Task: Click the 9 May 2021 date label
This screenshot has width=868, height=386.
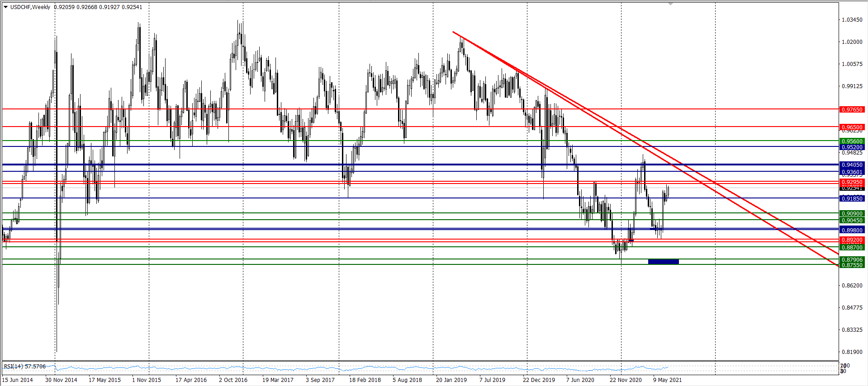Action: point(667,380)
